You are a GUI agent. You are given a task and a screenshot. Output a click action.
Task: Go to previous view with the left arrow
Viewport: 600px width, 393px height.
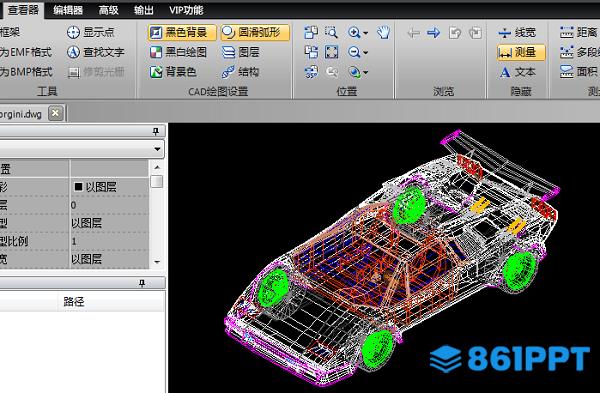tap(413, 33)
